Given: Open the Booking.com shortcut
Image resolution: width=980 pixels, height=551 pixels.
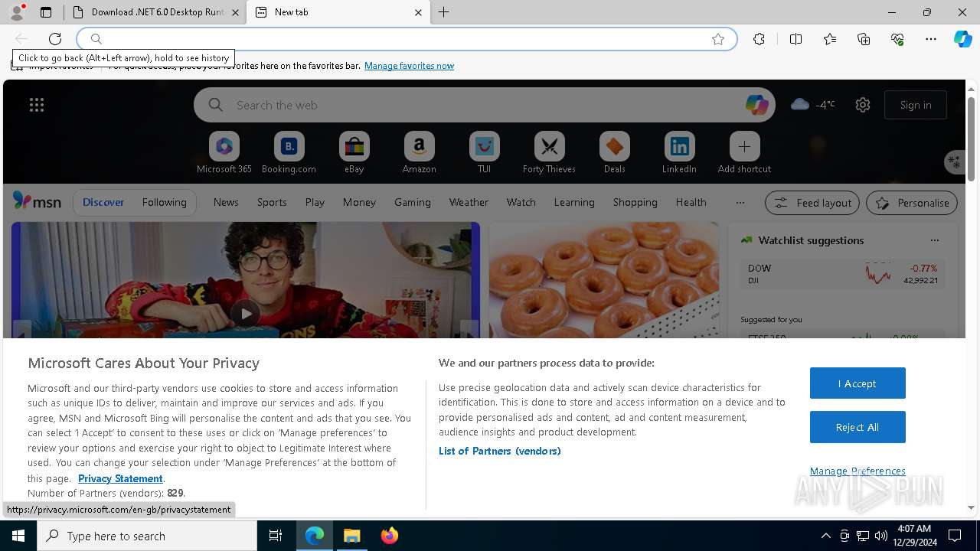Looking at the screenshot, I should [x=289, y=153].
